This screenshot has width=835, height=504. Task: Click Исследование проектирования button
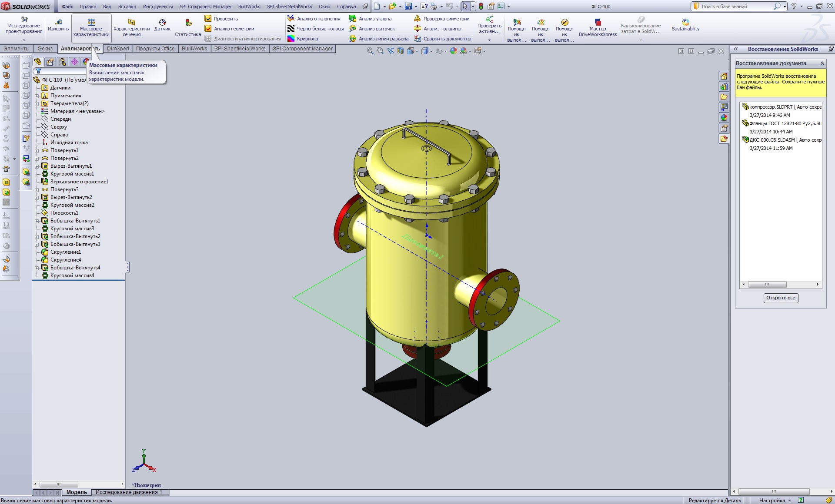[24, 28]
